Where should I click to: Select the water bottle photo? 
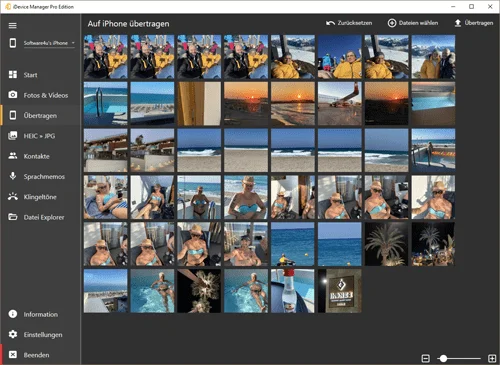[x=293, y=291]
